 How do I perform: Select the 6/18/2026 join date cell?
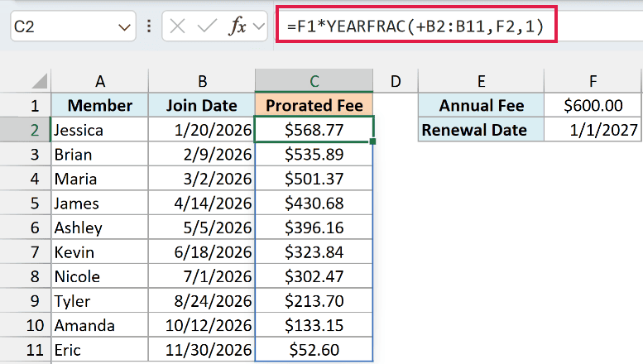(202, 252)
